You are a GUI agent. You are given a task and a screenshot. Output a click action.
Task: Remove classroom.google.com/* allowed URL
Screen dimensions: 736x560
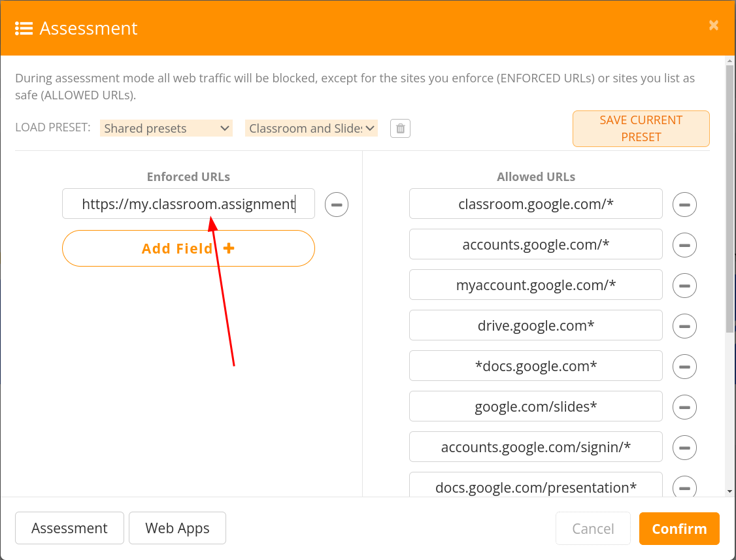click(x=684, y=205)
